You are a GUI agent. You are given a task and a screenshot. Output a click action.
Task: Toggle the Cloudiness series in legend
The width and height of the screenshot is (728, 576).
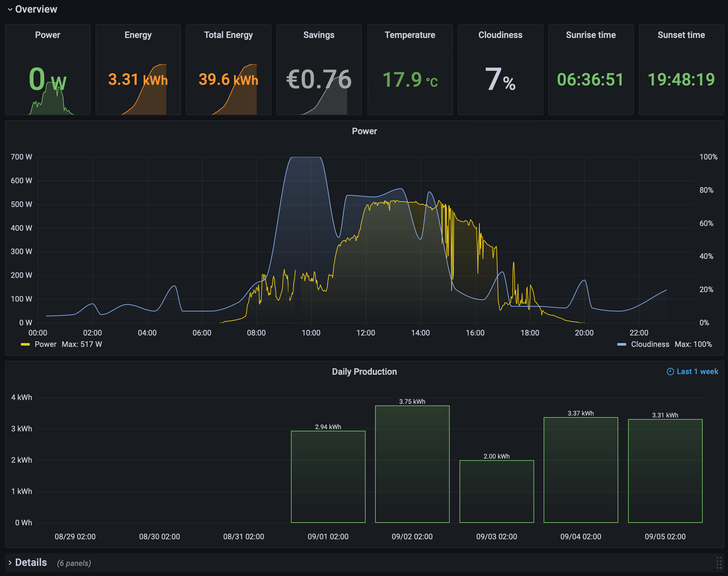point(650,344)
